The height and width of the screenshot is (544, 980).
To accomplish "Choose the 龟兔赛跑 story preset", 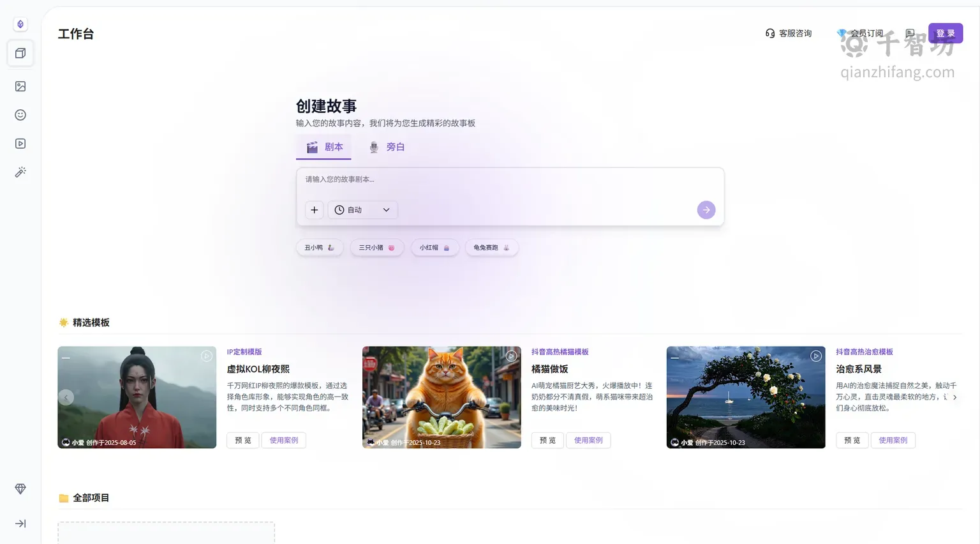I will click(491, 248).
